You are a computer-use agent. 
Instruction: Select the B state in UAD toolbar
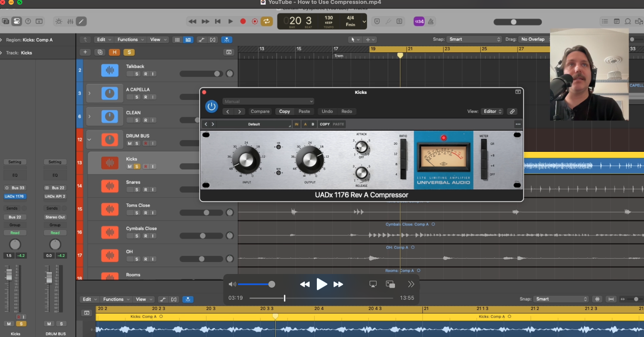[x=313, y=124]
